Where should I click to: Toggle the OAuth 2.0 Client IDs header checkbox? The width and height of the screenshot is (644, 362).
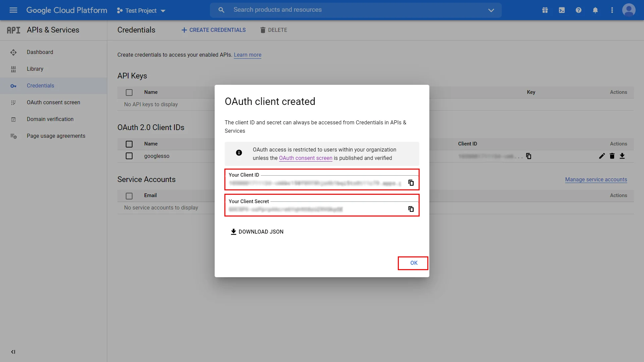click(129, 144)
